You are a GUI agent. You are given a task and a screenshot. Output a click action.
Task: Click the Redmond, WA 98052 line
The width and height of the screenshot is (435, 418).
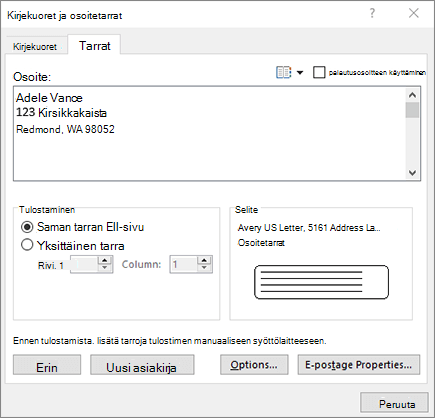click(65, 129)
